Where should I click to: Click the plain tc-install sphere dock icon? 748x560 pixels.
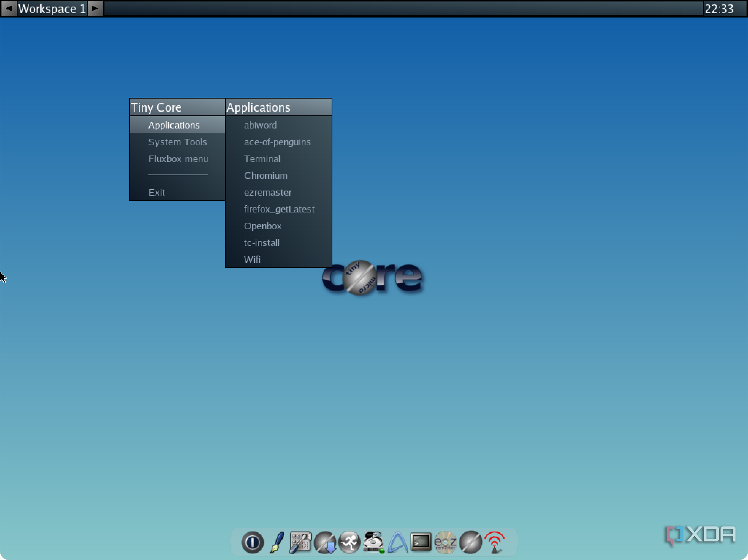click(x=470, y=542)
